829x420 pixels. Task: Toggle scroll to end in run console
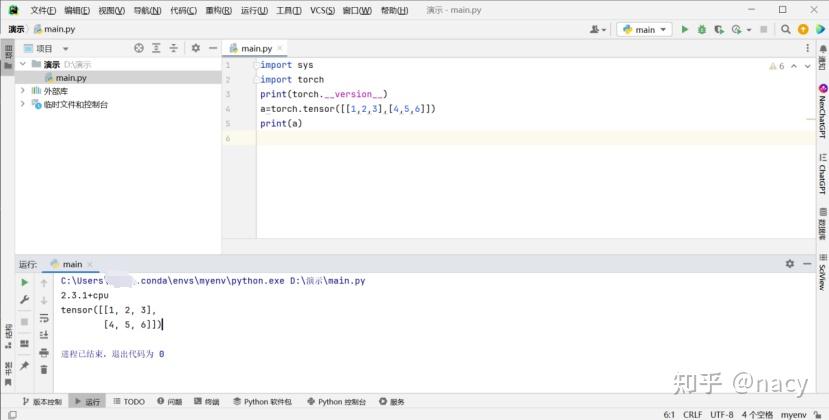(x=44, y=335)
